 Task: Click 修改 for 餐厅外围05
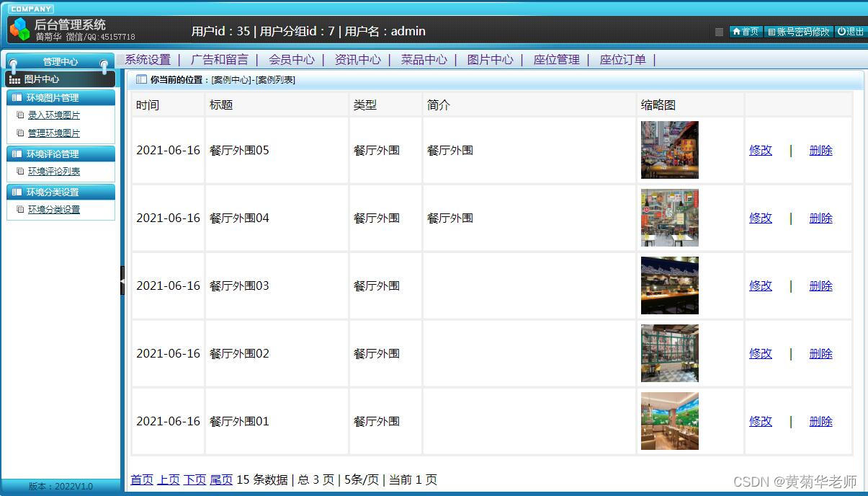click(x=761, y=150)
